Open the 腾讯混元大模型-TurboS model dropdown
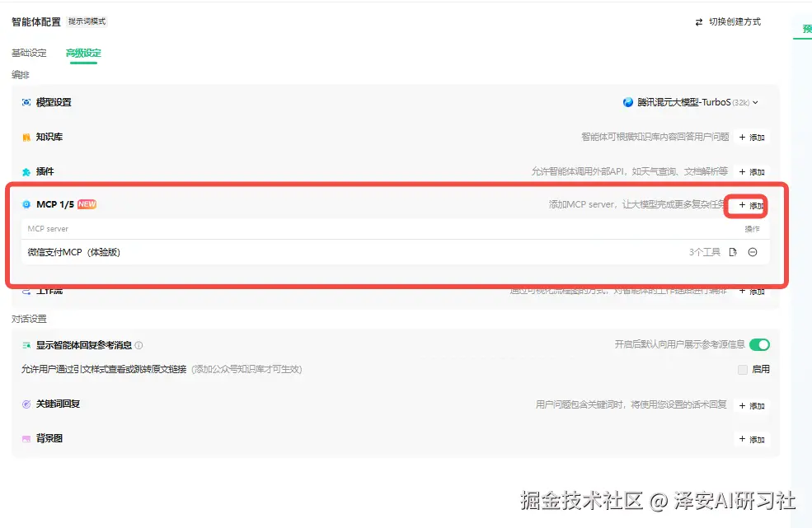The height and width of the screenshot is (528, 812). tap(691, 102)
